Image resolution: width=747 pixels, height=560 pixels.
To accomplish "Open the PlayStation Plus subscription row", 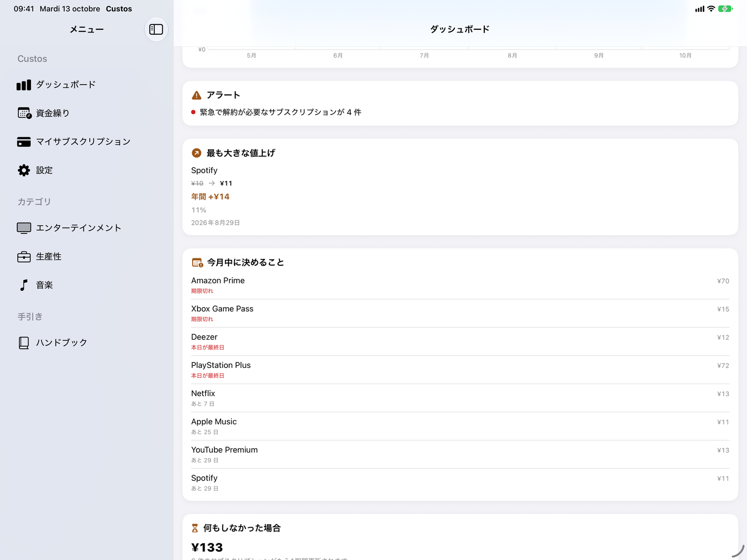I will [x=460, y=370].
